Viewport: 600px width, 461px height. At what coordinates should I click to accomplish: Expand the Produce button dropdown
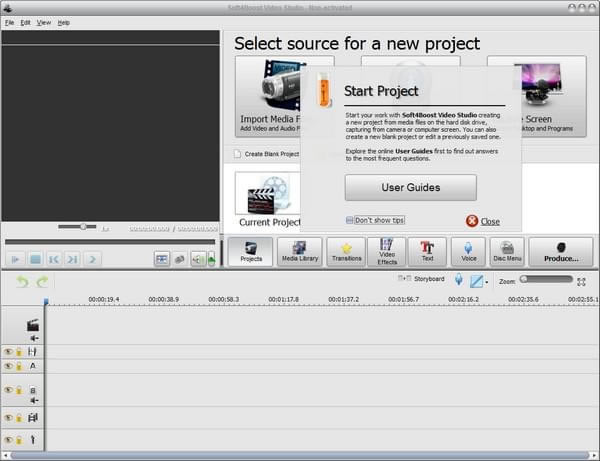[x=560, y=252]
